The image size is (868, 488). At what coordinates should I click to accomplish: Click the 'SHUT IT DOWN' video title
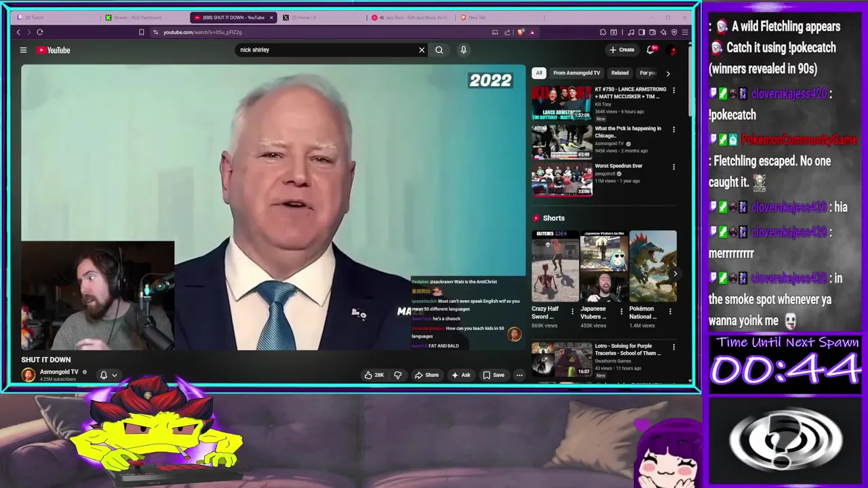[46, 360]
